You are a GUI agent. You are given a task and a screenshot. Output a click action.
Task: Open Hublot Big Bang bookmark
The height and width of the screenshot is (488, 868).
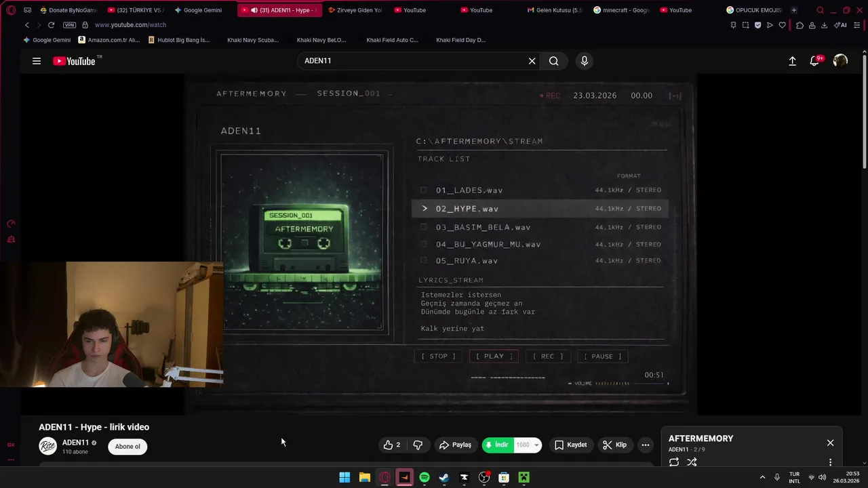pos(179,40)
